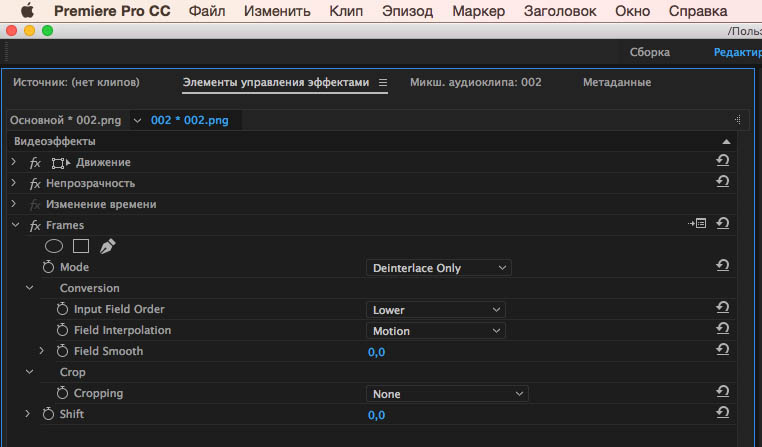This screenshot has width=762, height=447.
Task: Click the timeline view toggle at clip row right
Action: point(738,120)
